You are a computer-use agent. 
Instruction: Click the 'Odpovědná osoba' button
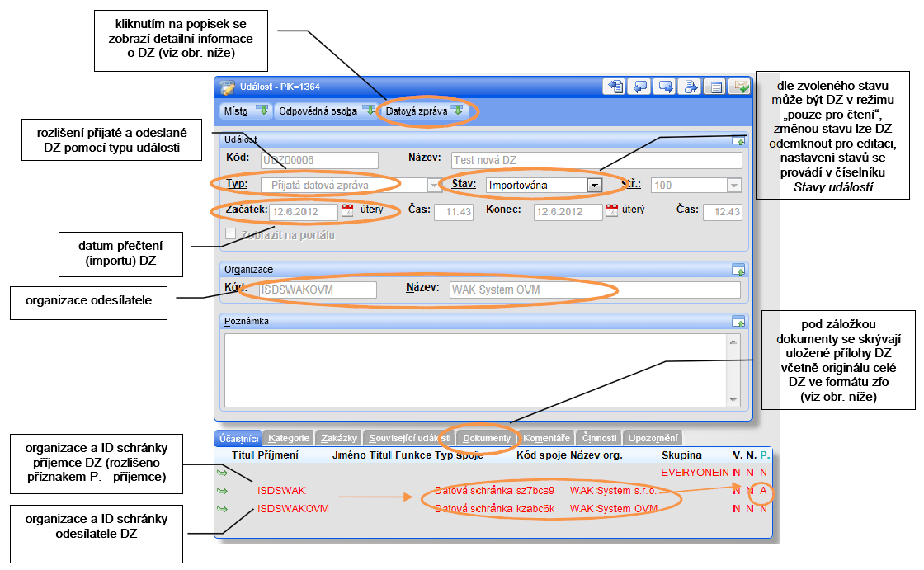coord(326,111)
